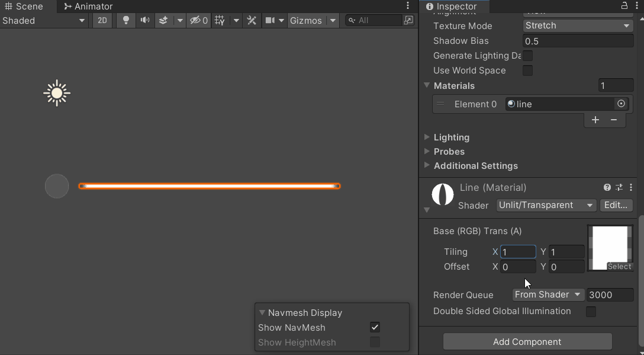Collapse the Navmesh Display overlay

pyautogui.click(x=262, y=313)
